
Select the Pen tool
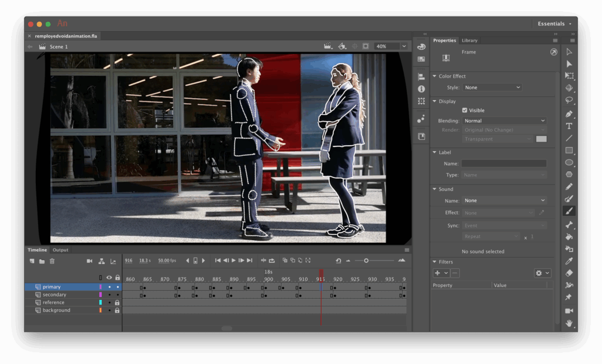point(569,113)
